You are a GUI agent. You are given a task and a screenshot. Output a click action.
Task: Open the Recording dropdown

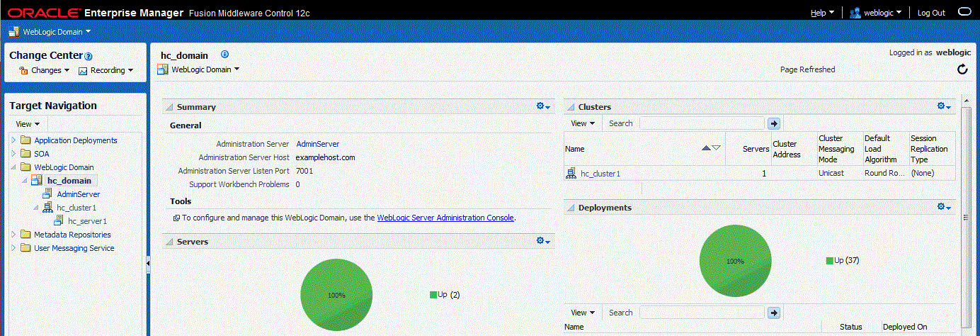[106, 70]
